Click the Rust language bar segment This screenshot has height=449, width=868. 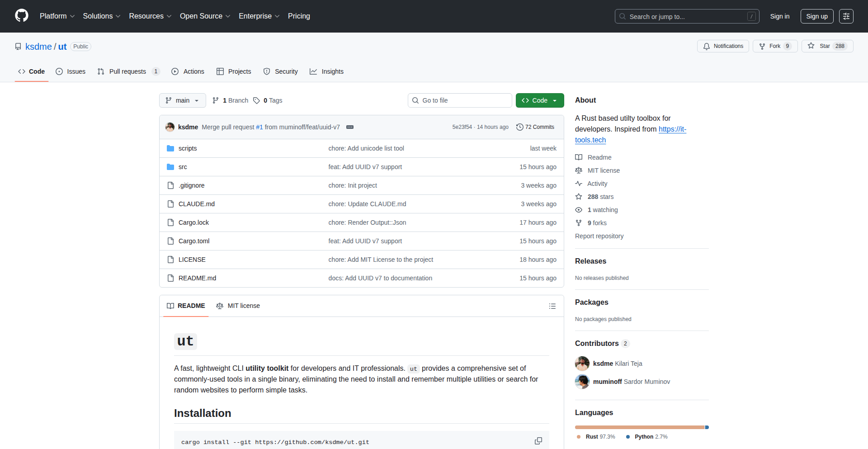tap(640, 427)
